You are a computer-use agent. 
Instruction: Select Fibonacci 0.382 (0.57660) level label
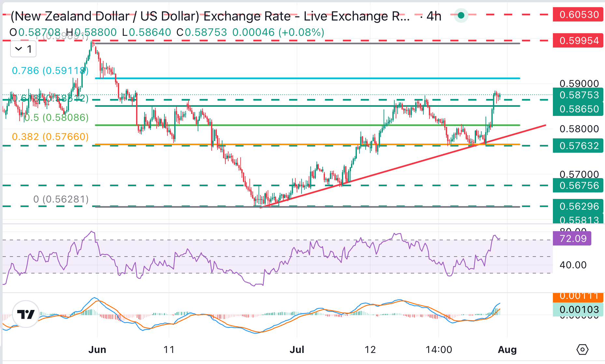coord(50,137)
